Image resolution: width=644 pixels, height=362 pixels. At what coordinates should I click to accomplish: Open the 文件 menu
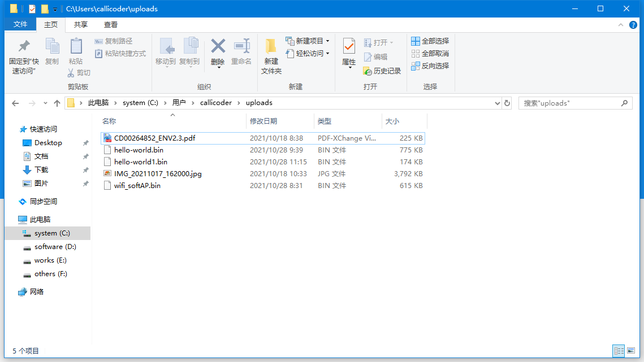click(x=20, y=24)
